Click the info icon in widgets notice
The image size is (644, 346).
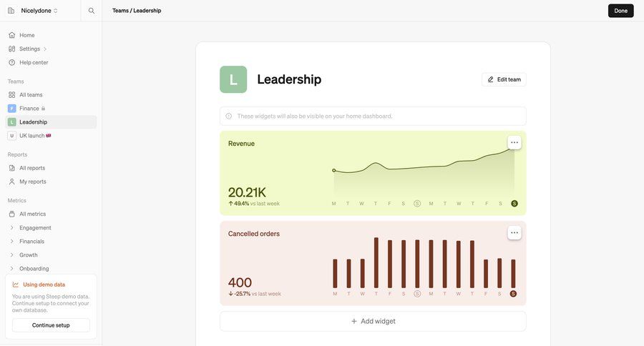tap(229, 116)
